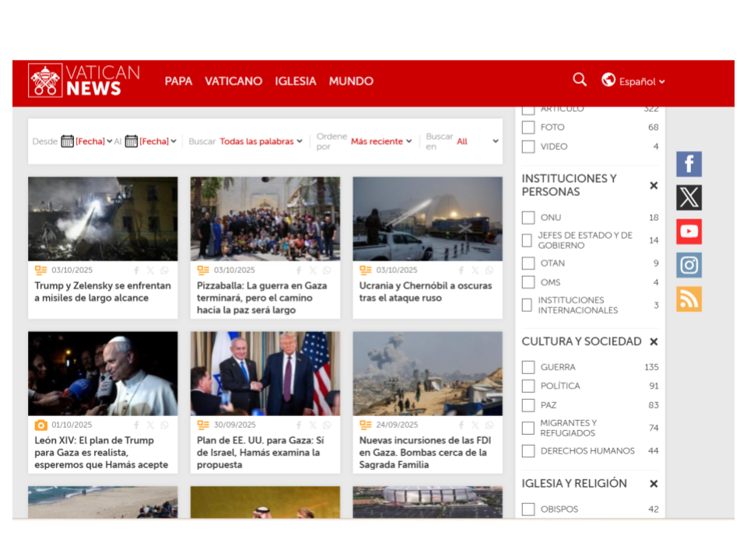Open the X social media icon

(689, 198)
